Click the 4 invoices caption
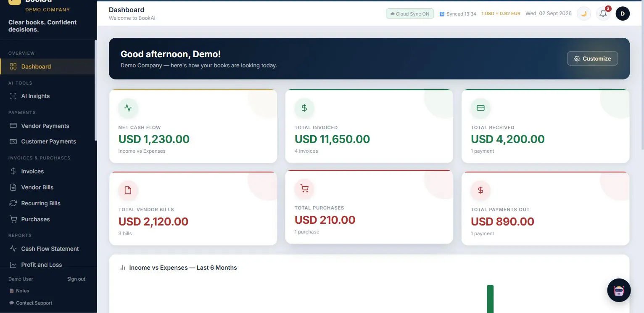The image size is (644, 313). [x=306, y=151]
